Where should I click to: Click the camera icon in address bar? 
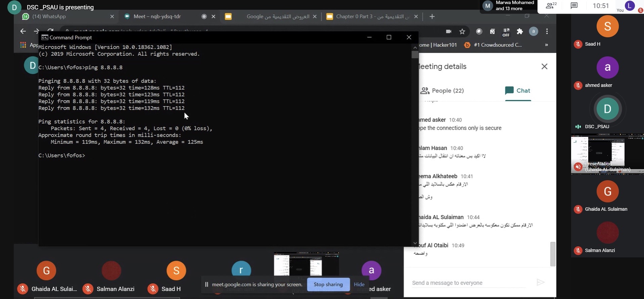(x=448, y=32)
